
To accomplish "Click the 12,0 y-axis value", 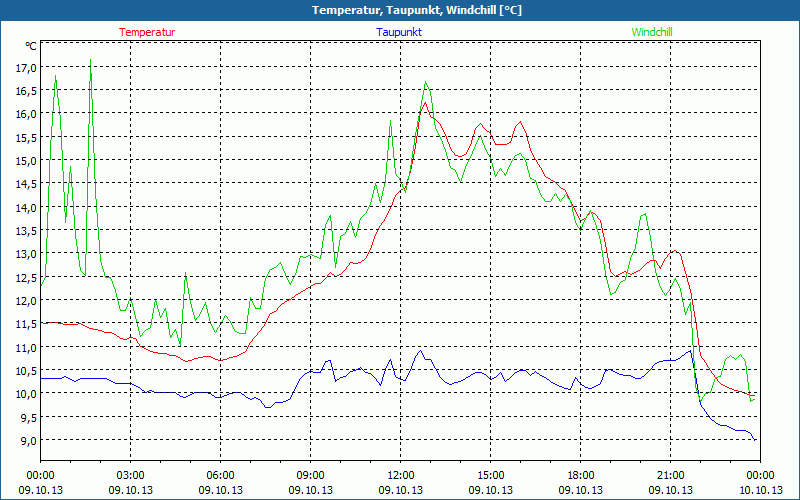I will [x=27, y=301].
